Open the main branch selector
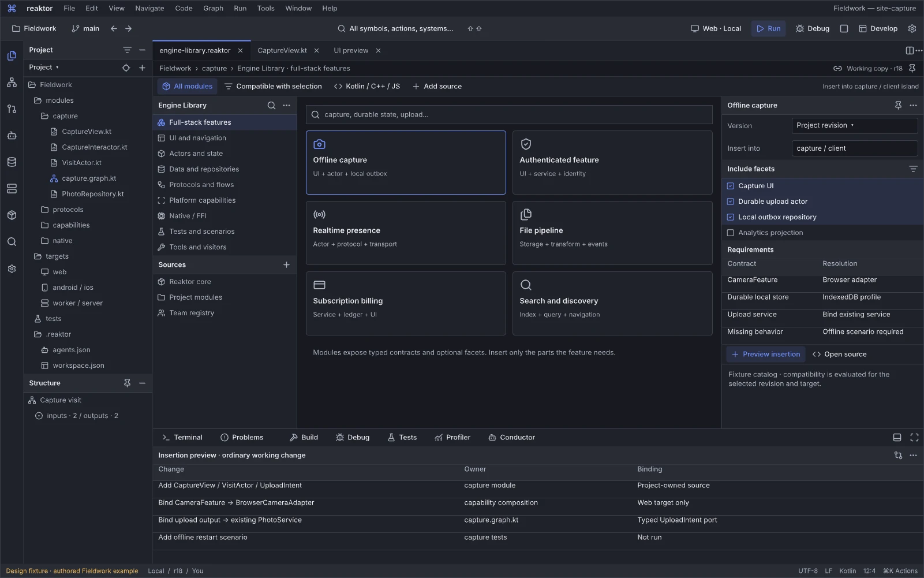This screenshot has height=578, width=924. pyautogui.click(x=85, y=28)
